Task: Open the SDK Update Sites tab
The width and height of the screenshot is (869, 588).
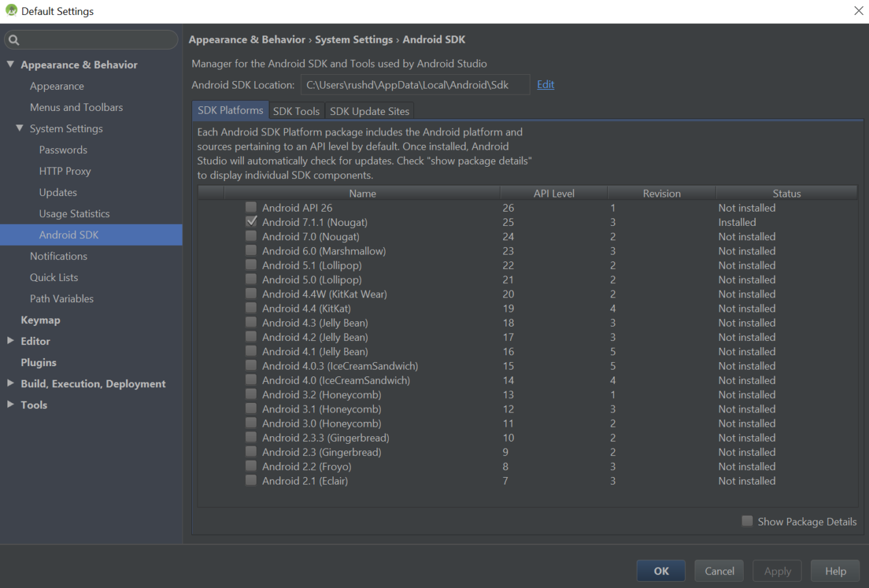Action: (369, 110)
